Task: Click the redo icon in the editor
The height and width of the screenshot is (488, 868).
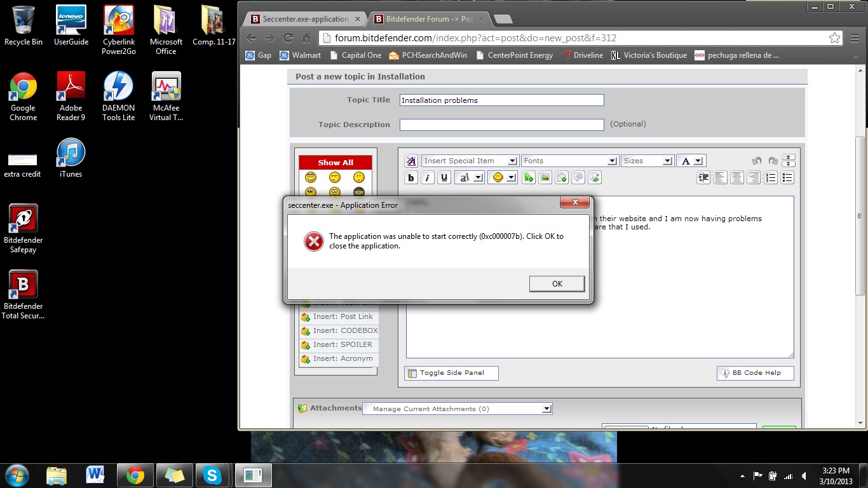Action: (773, 161)
